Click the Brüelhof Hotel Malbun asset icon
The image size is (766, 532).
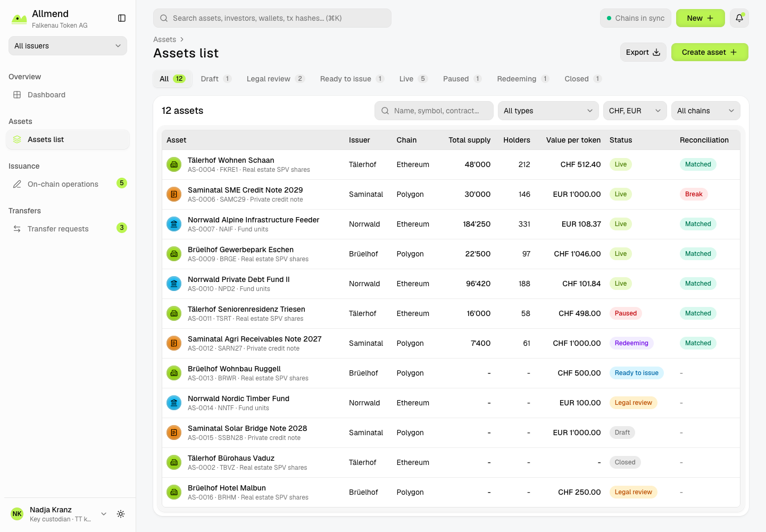174,492
